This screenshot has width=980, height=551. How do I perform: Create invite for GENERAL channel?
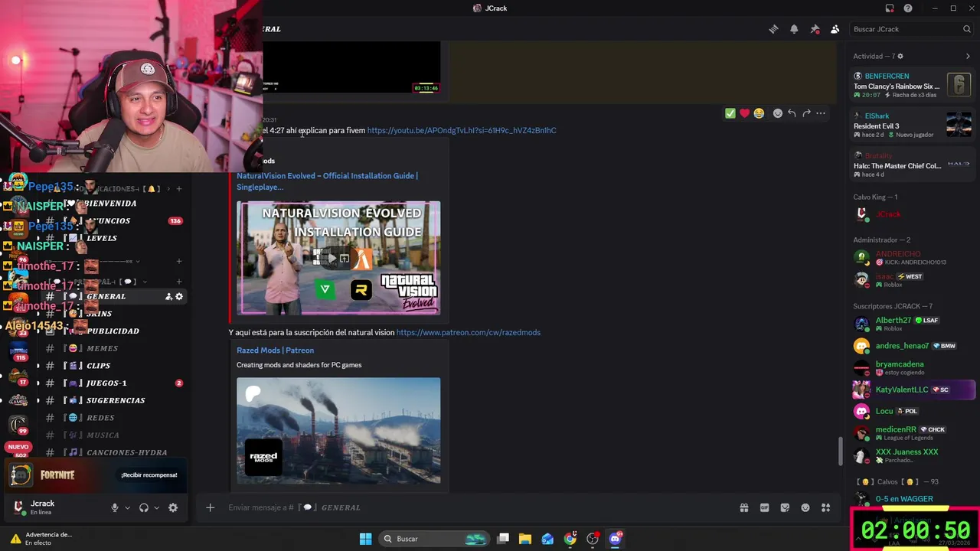(168, 296)
